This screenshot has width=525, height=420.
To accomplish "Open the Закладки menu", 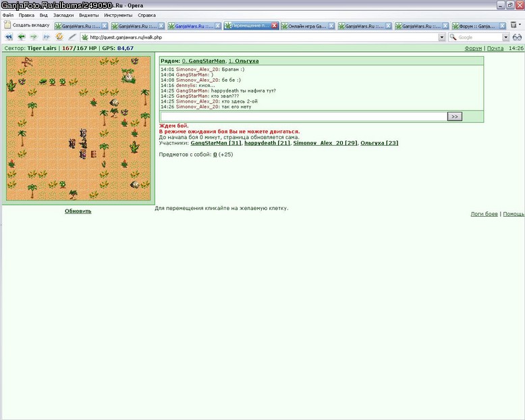I will [63, 15].
